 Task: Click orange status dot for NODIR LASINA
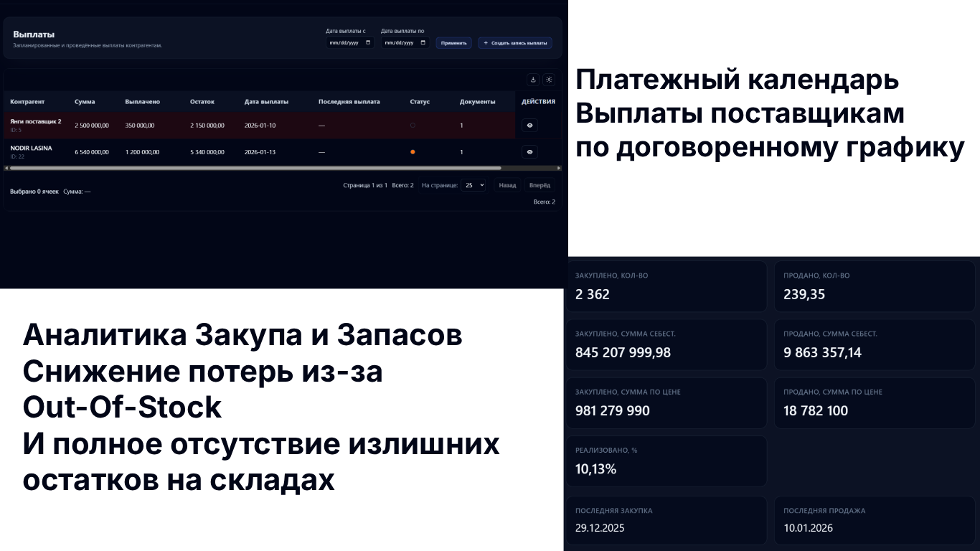413,152
